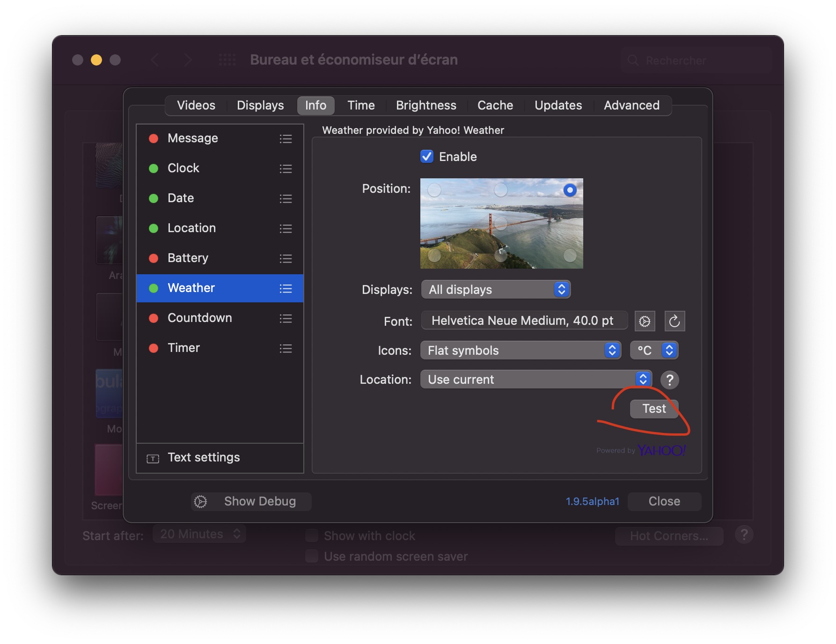Reset font with circular arrow button

point(675,321)
